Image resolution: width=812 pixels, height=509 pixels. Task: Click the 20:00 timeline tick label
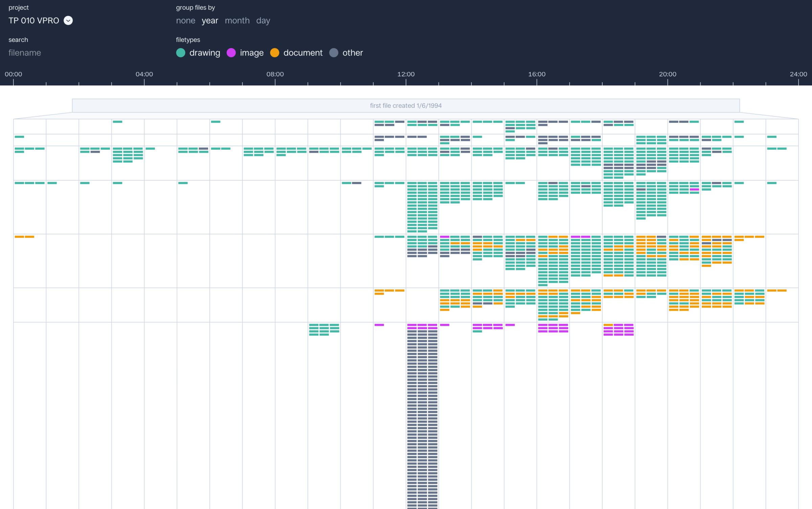(x=668, y=74)
